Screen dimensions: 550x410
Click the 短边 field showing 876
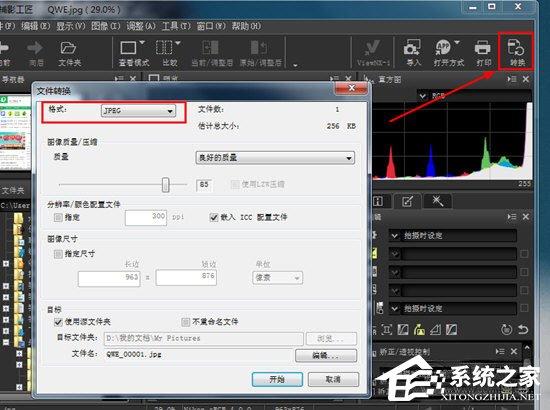tap(186, 277)
